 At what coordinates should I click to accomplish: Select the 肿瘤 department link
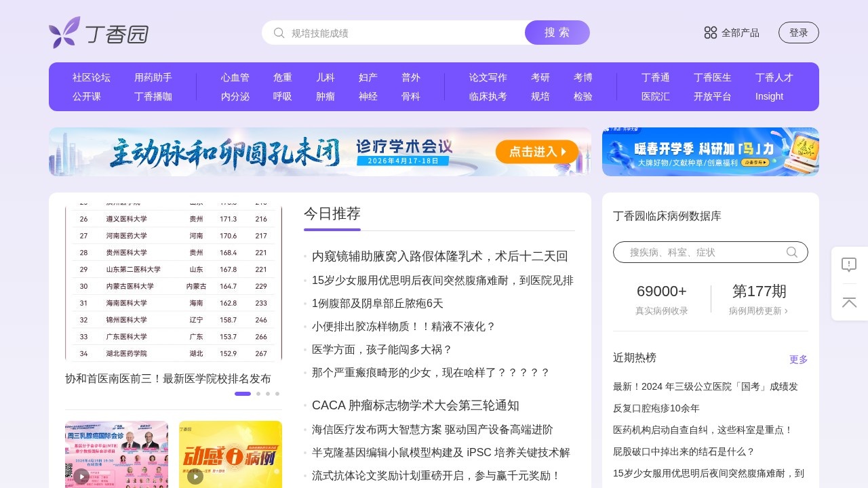pos(325,96)
